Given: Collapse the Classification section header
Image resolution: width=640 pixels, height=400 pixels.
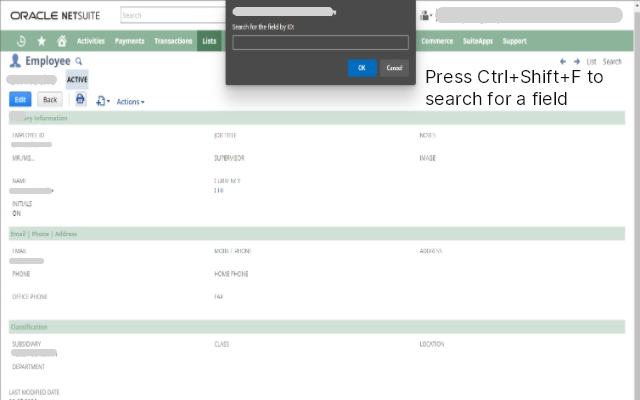Looking at the screenshot, I should (x=317, y=327).
